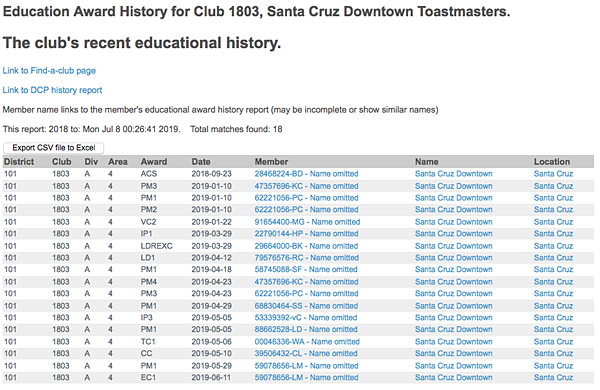Viewport: 600px width, 390px height.
Task: Open member link 58745088-SF
Action: 306,269
